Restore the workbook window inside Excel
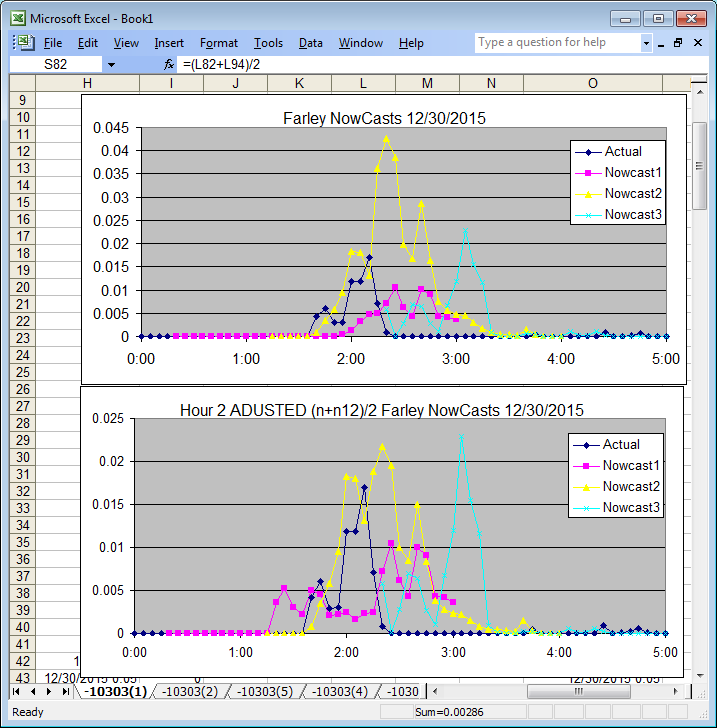717x728 pixels. pyautogui.click(x=677, y=43)
